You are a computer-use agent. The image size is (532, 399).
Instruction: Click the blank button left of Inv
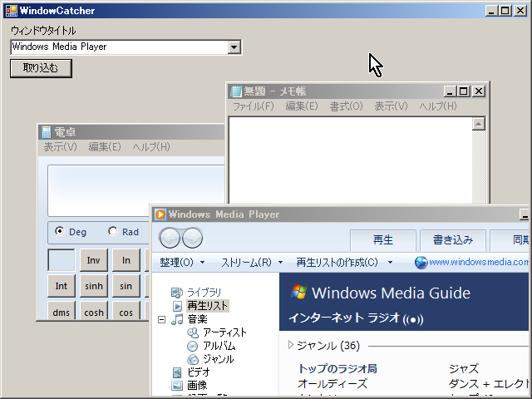(62, 260)
